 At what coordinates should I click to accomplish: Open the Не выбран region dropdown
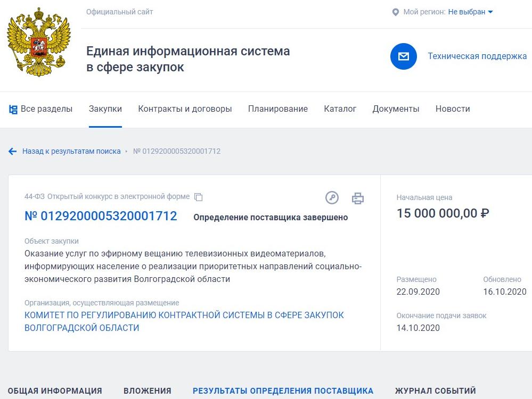coord(468,11)
